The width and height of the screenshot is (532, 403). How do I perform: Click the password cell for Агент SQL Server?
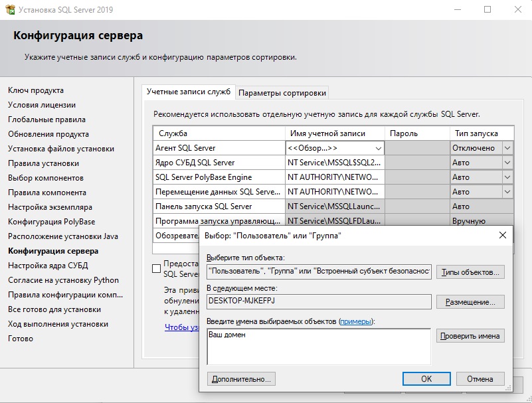[x=417, y=148]
